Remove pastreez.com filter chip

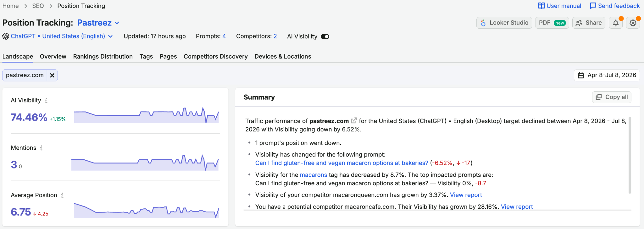tap(52, 75)
